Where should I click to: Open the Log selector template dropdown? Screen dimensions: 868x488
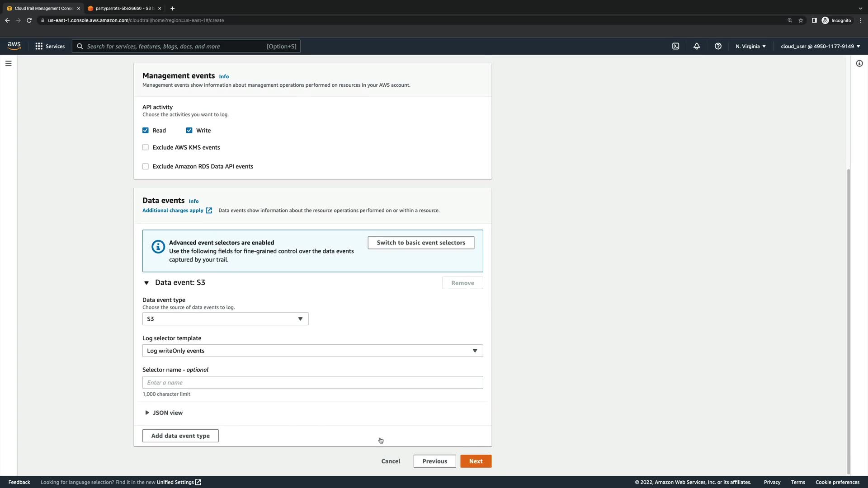pyautogui.click(x=312, y=351)
